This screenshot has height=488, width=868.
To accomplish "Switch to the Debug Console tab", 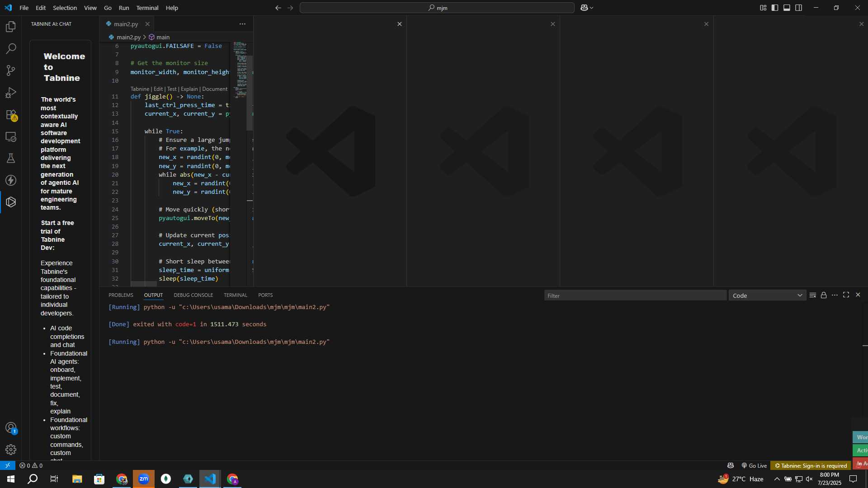I will 193,295.
